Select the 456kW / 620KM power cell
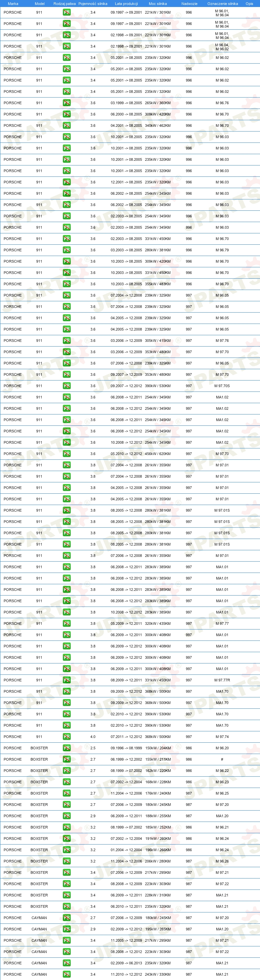260x980 pixels. [158, 453]
